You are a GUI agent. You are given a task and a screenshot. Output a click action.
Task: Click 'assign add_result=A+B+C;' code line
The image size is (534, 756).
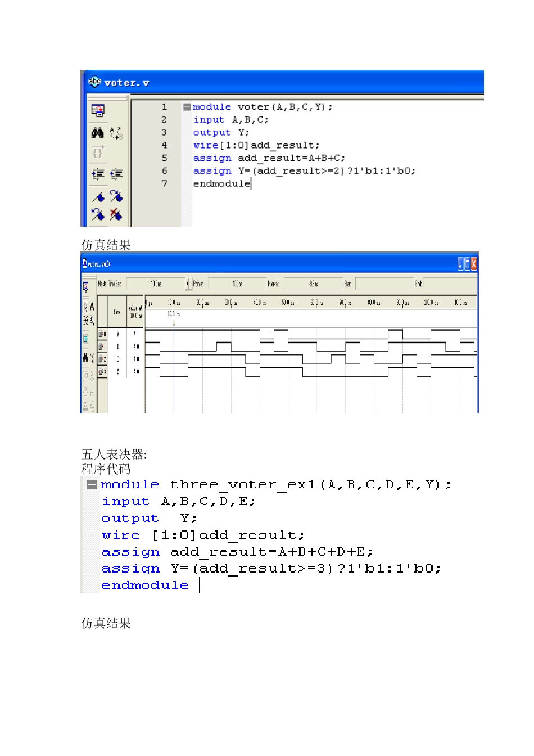pos(269,158)
